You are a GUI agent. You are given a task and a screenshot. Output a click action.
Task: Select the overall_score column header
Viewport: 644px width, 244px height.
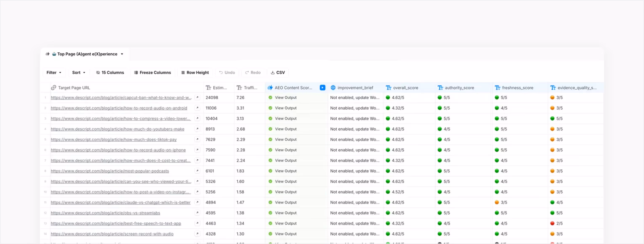click(405, 88)
